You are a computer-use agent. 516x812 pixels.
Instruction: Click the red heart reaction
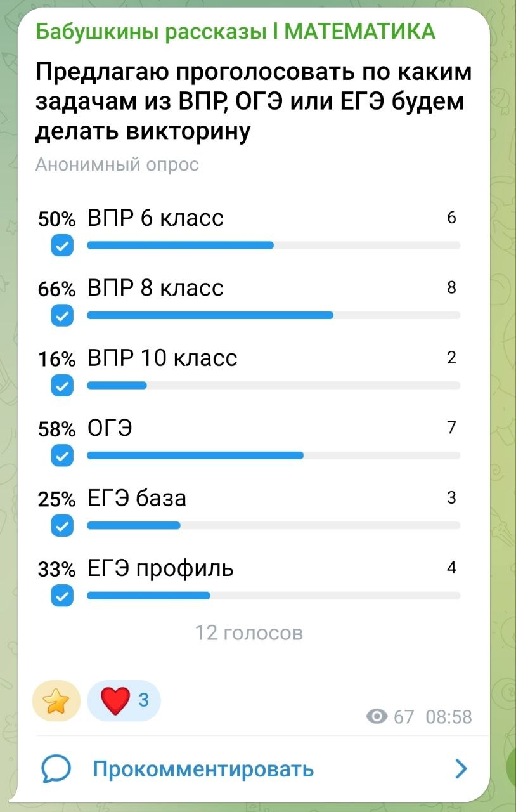pyautogui.click(x=116, y=701)
